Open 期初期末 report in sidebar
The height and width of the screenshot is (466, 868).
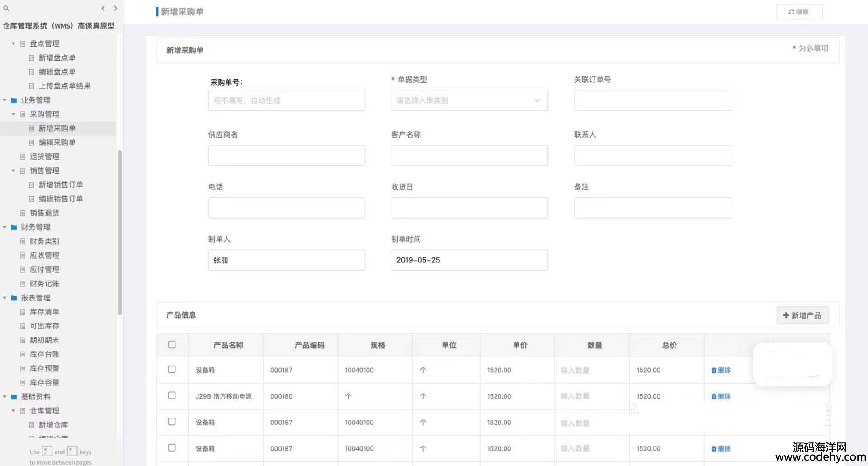coord(44,340)
